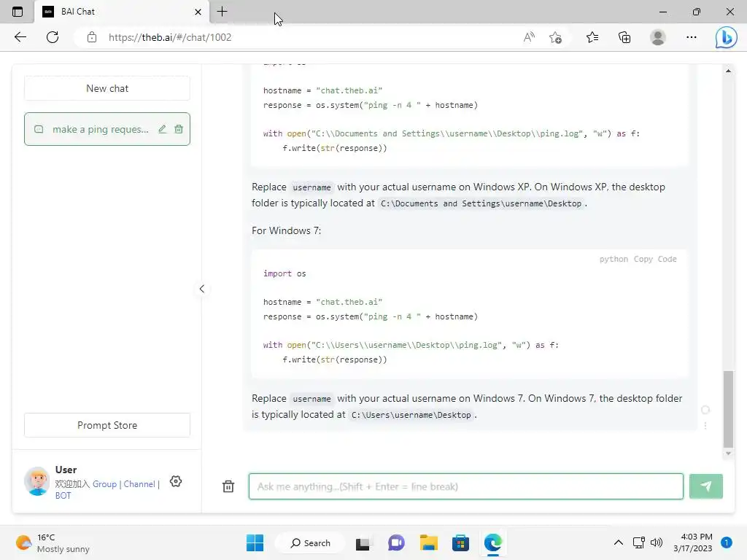Open the Windows Start menu
The width and height of the screenshot is (747, 560).
[x=255, y=542]
